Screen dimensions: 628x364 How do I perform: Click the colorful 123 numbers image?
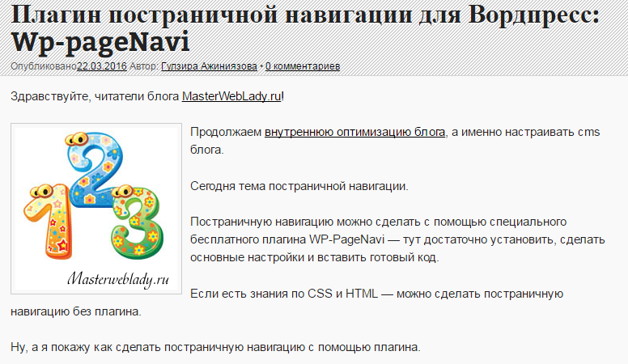point(96,209)
